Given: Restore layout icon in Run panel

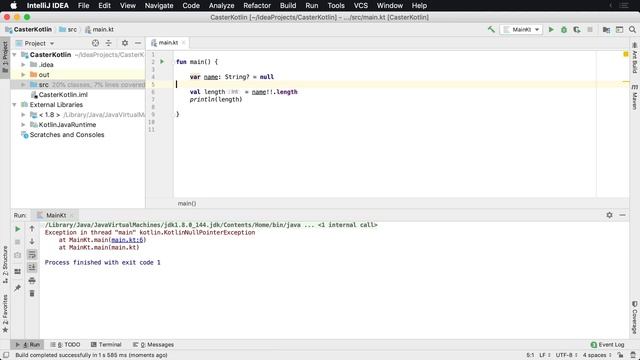Looking at the screenshot, I should pyautogui.click(x=18, y=271).
